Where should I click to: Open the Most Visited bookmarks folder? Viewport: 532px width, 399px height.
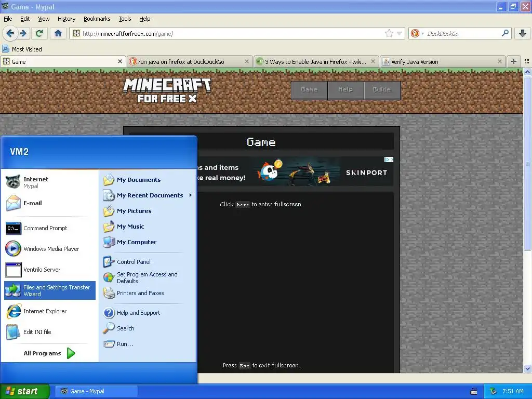coord(22,49)
